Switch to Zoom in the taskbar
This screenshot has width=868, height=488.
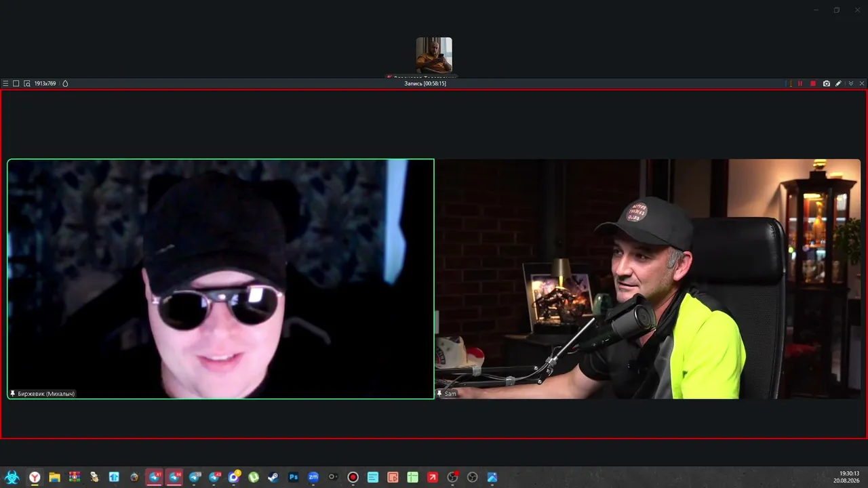pyautogui.click(x=313, y=477)
